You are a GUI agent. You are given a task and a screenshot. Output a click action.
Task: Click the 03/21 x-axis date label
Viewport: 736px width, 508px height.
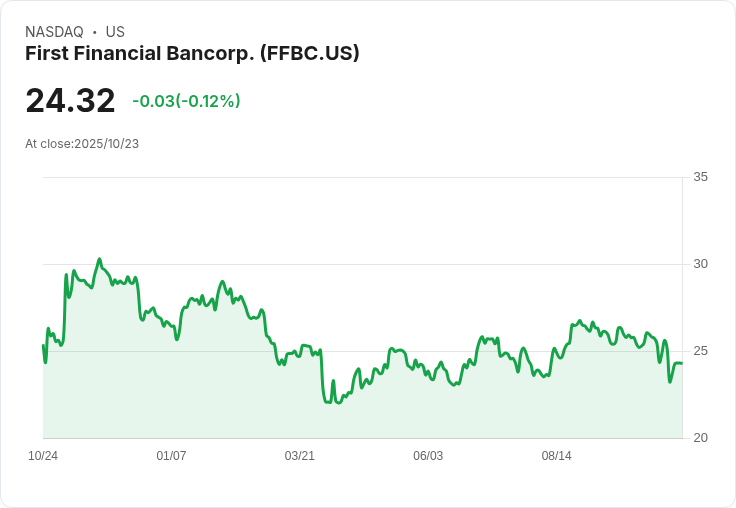pos(299,456)
